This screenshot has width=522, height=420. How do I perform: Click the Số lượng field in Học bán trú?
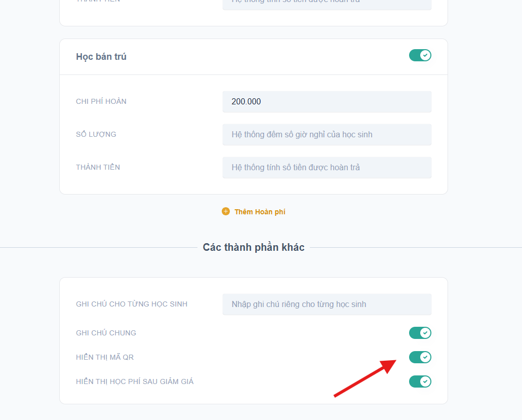[x=327, y=135]
